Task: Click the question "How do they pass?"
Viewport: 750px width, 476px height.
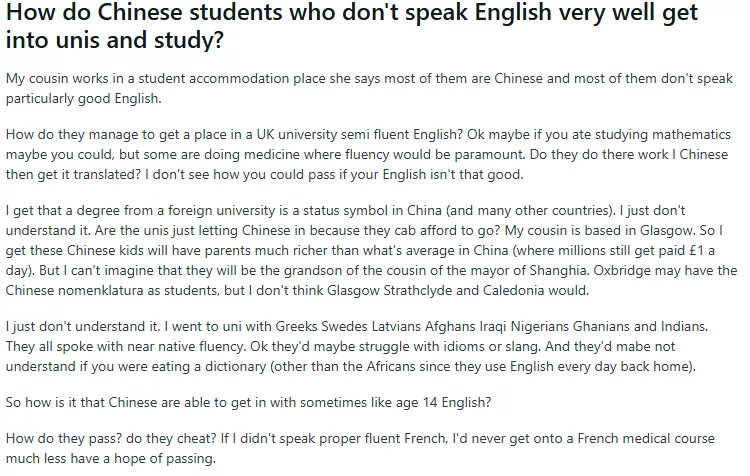Action: [64, 439]
